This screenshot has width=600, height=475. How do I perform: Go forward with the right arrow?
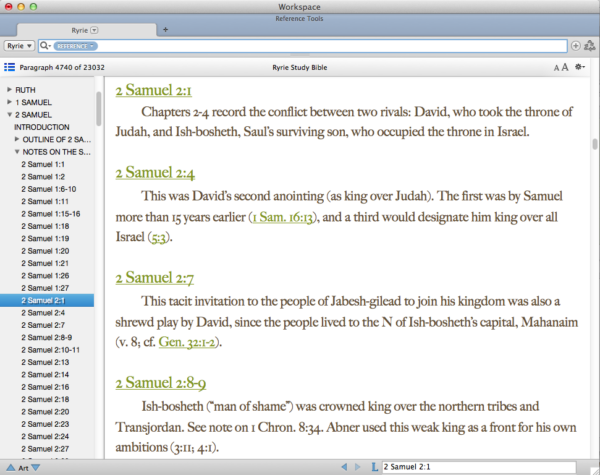point(357,467)
